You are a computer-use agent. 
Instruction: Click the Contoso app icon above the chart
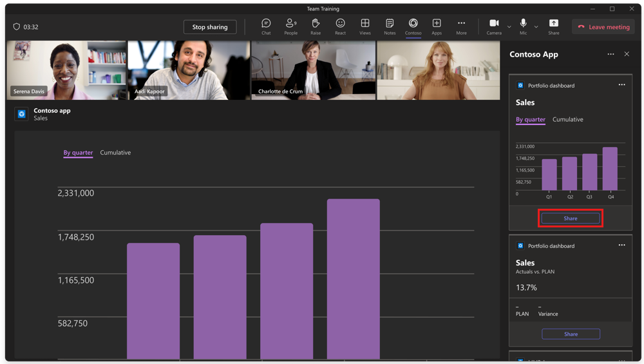22,114
